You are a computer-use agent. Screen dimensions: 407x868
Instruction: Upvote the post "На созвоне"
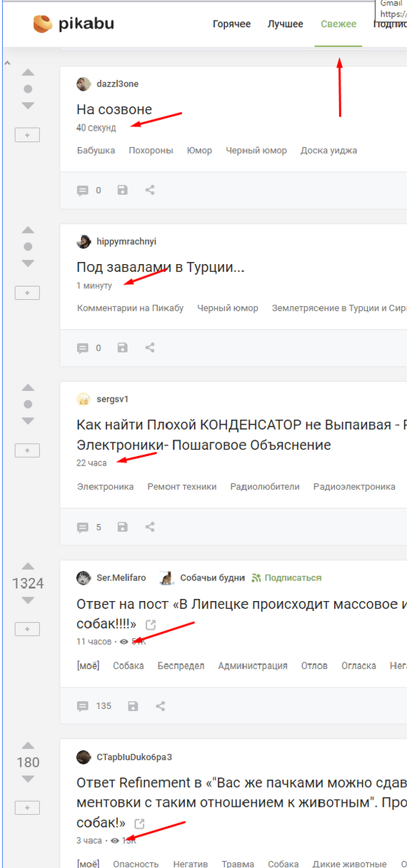pos(28,73)
